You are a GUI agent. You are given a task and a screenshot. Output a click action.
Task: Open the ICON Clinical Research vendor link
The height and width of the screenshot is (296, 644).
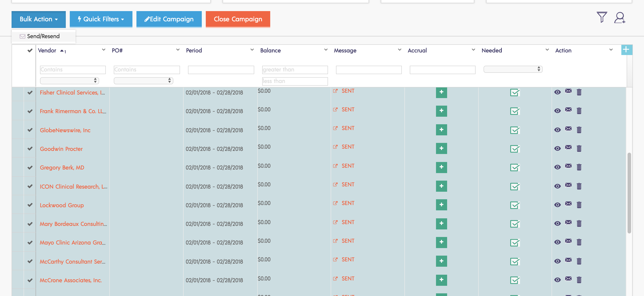(x=73, y=186)
